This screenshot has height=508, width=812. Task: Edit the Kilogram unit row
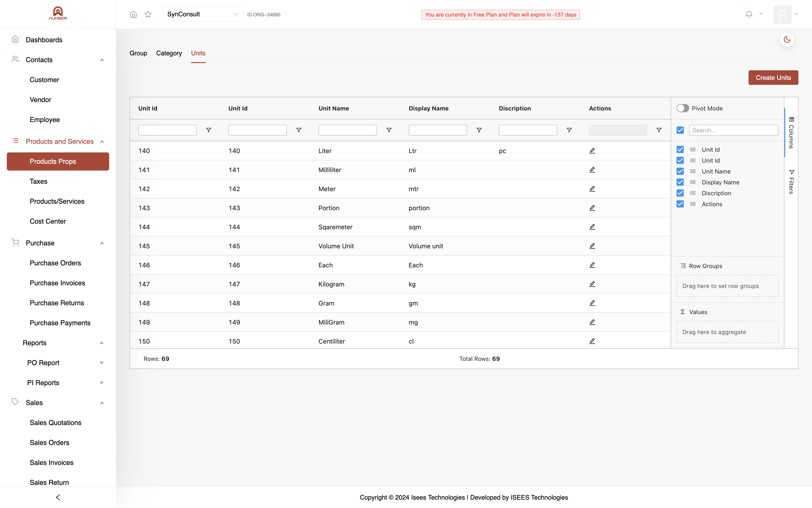point(592,284)
